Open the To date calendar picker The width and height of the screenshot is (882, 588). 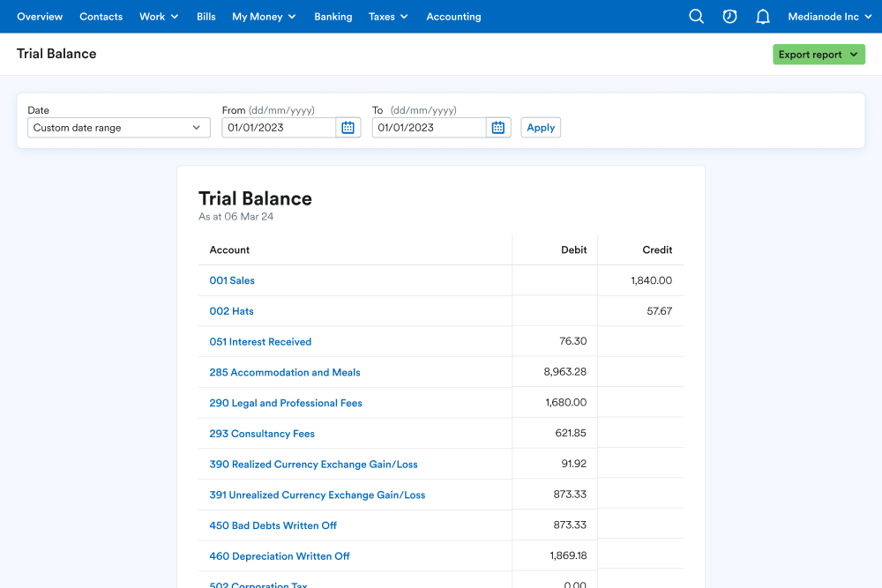498,128
